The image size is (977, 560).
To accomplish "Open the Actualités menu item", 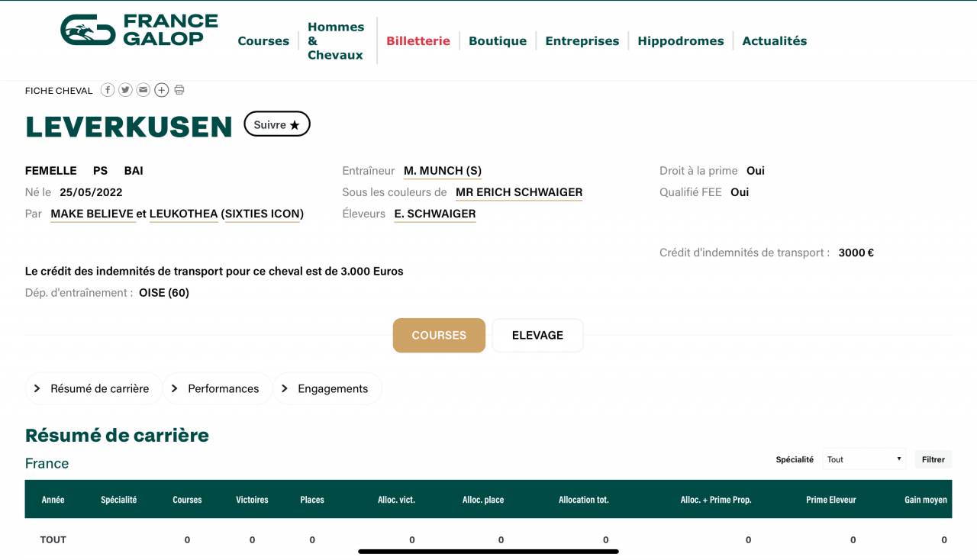I will click(x=775, y=41).
